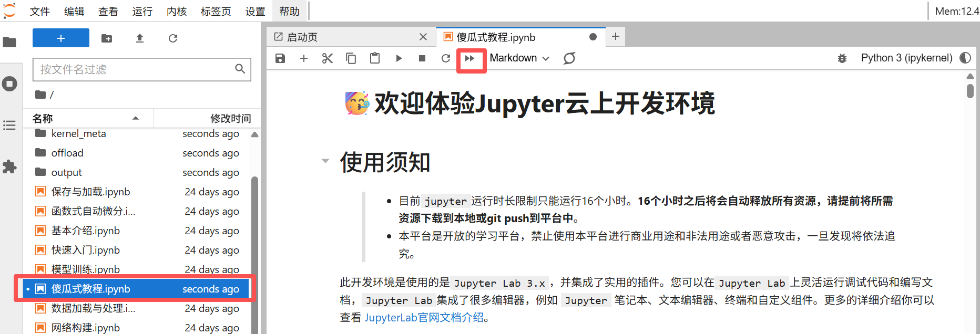Image resolution: width=980 pixels, height=334 pixels.
Task: Paste cell from clipboard
Action: point(375,58)
